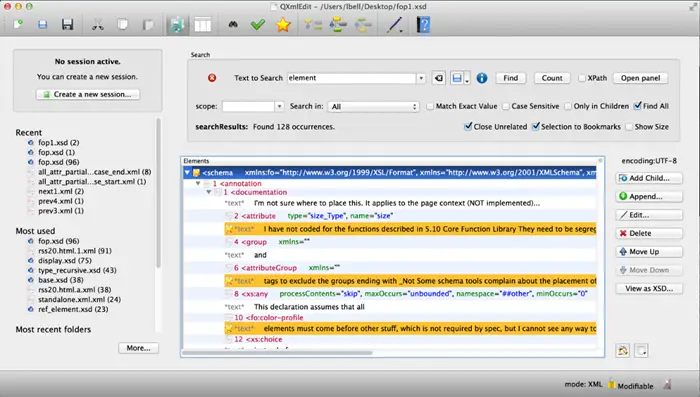Uncheck Find All checkbox
700x397 pixels.
[x=638, y=106]
